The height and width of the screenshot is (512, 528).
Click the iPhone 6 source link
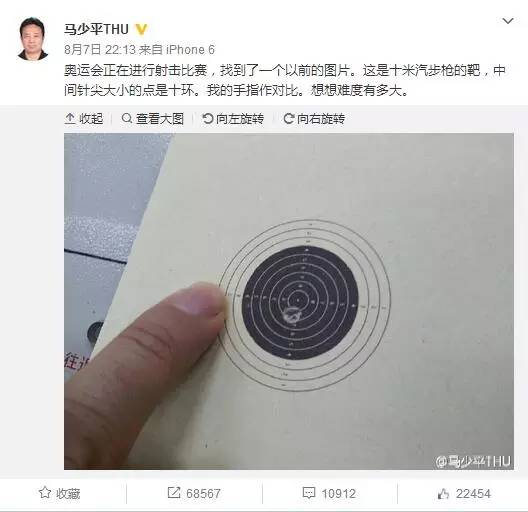[190, 50]
